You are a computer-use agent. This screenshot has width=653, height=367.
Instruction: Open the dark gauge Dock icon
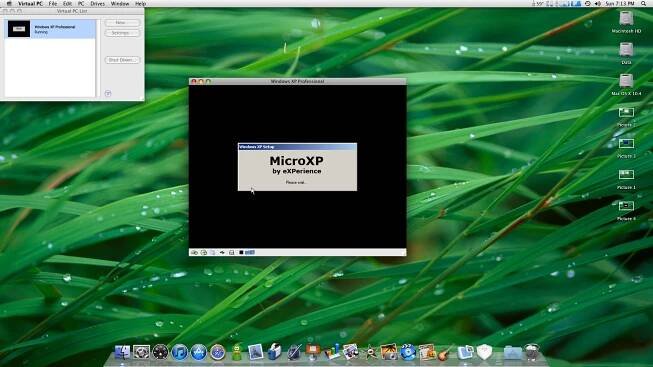click(160, 352)
